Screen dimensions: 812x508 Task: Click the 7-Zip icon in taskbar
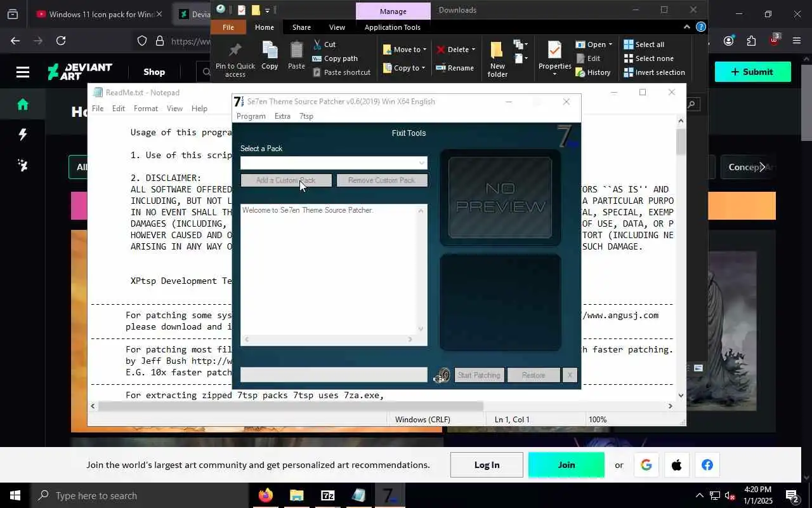327,495
